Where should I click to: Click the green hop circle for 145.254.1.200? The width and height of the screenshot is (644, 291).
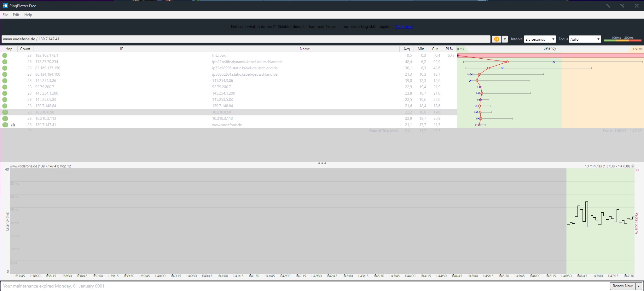click(x=5, y=93)
